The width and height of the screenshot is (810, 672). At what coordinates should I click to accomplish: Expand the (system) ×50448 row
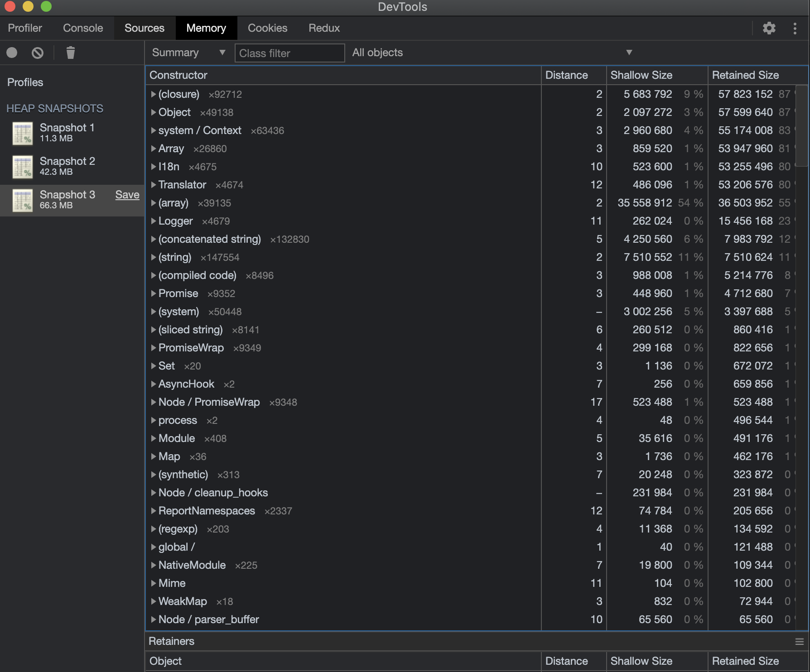tap(154, 312)
